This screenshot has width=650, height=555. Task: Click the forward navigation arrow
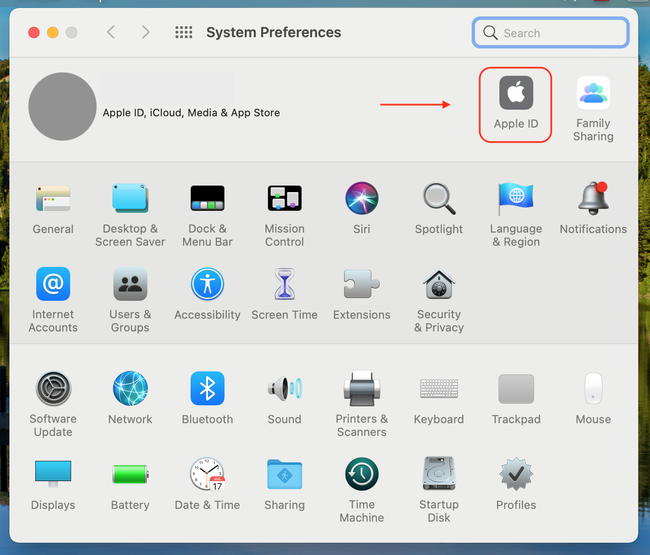pyautogui.click(x=145, y=32)
